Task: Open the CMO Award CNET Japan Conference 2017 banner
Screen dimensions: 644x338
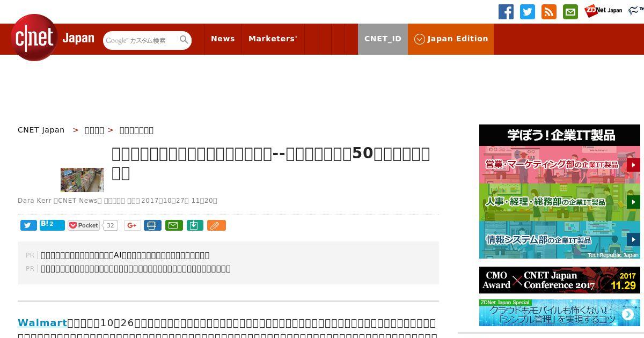Action: click(560, 280)
